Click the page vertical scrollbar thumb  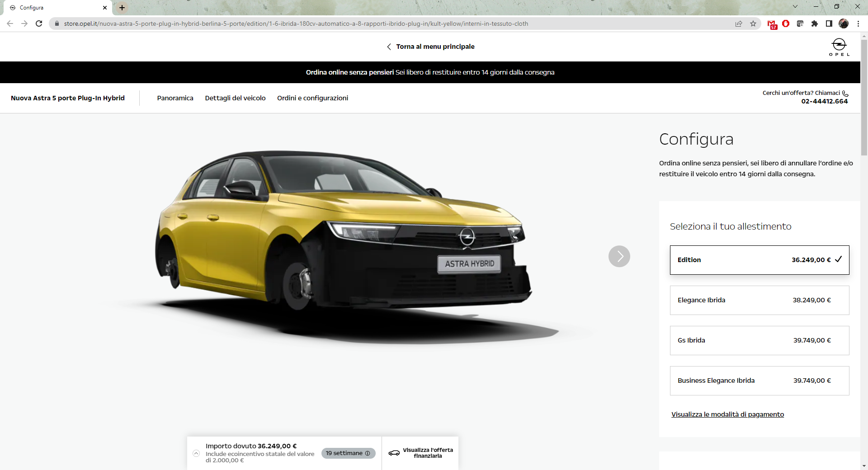click(x=864, y=97)
